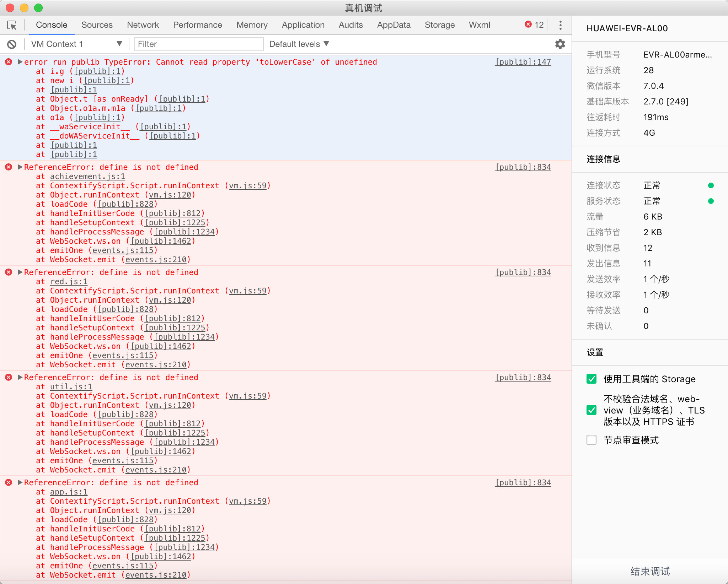Click the console Filter input field
Screen dimensions: 728x584
[198, 44]
